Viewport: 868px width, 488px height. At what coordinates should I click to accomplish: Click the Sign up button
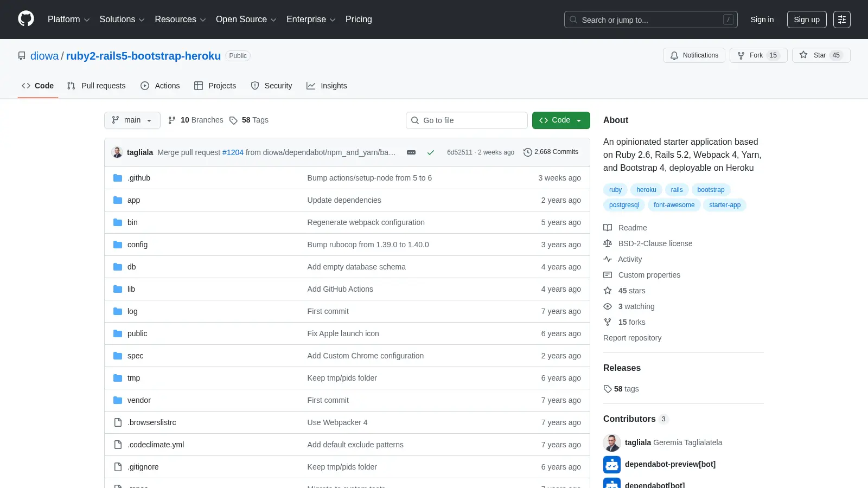pos(807,20)
